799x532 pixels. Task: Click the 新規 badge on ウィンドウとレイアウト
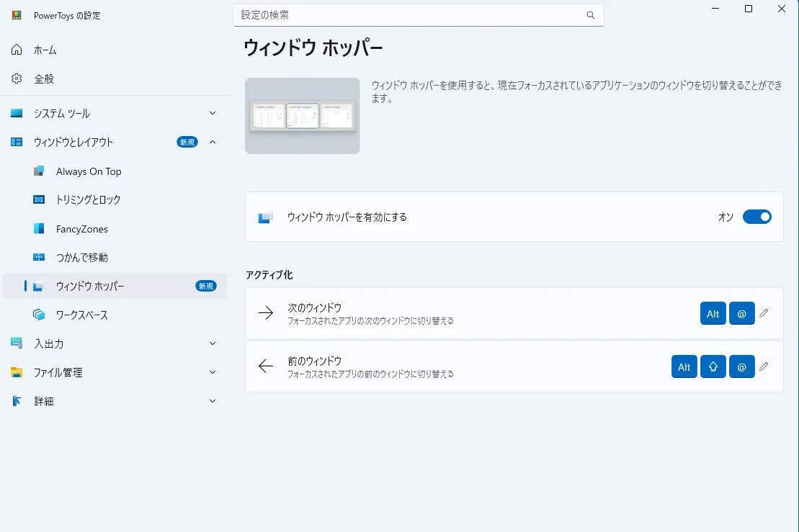(x=187, y=142)
